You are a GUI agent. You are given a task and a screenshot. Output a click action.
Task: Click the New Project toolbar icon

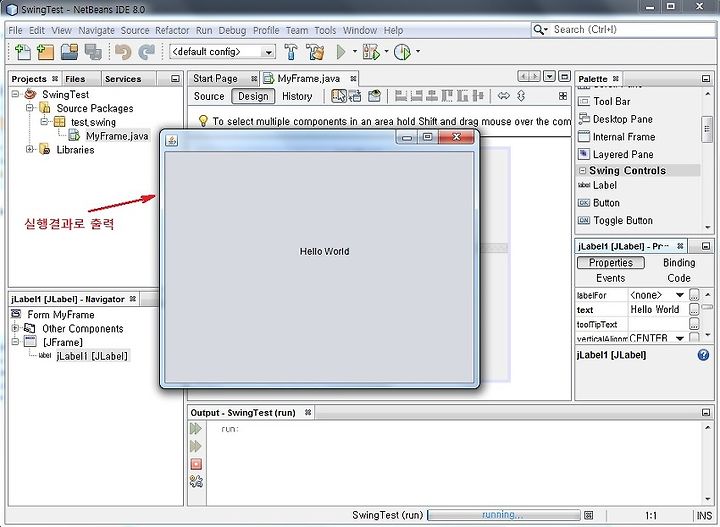pyautogui.click(x=45, y=52)
